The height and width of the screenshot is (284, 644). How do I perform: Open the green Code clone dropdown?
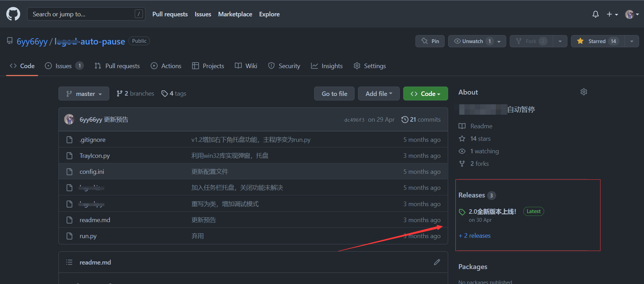coord(426,94)
